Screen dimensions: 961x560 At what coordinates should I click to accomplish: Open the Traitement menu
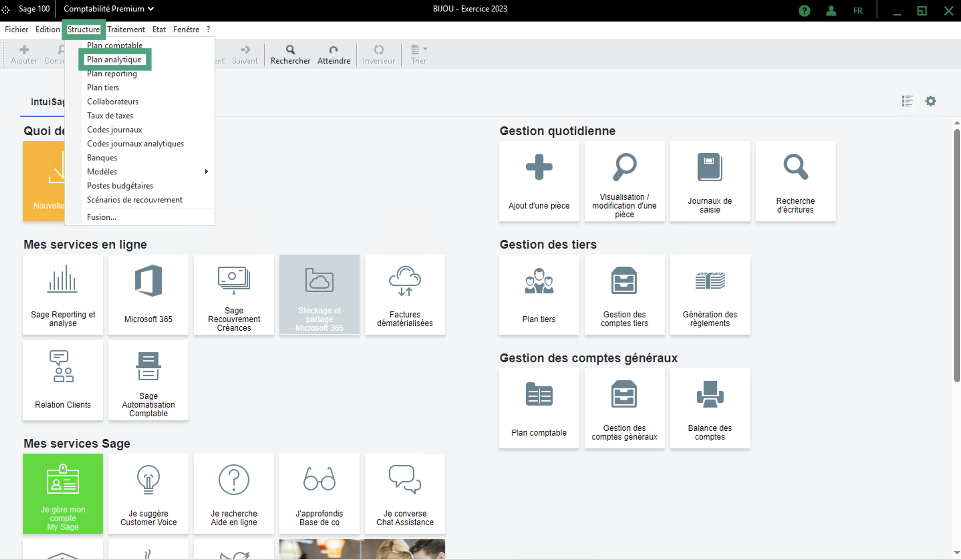[126, 29]
